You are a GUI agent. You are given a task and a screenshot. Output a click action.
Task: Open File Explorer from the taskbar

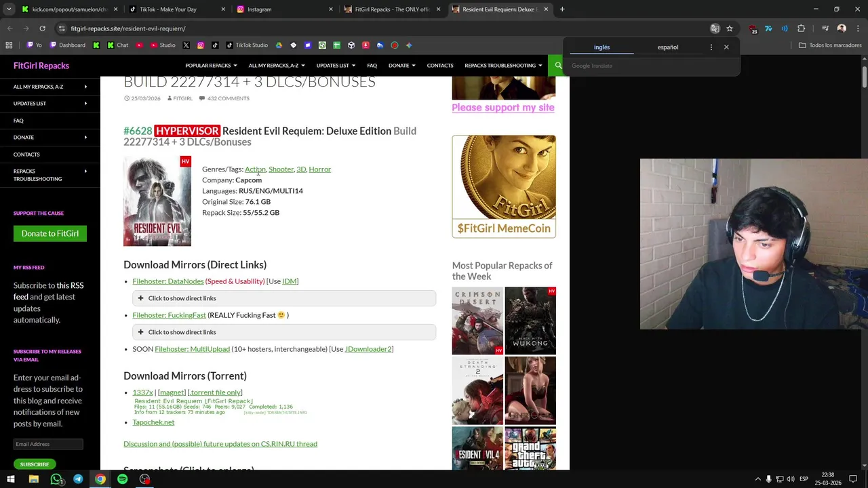click(x=34, y=479)
